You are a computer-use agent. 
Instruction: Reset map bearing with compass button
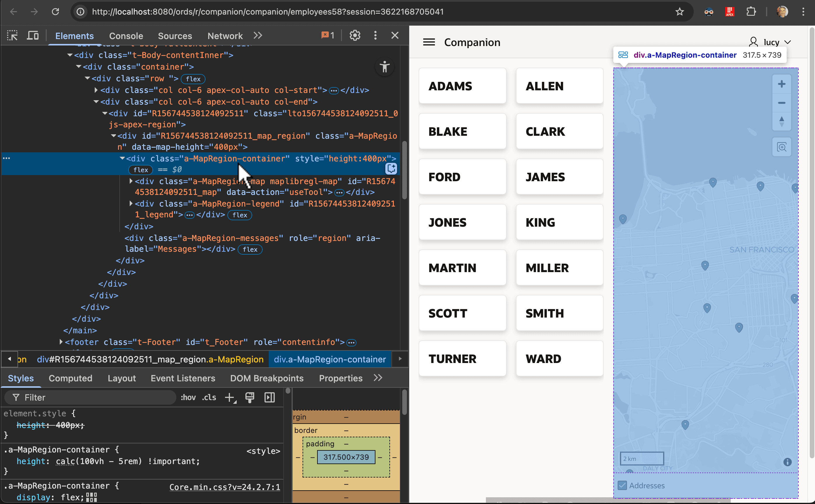pos(782,121)
